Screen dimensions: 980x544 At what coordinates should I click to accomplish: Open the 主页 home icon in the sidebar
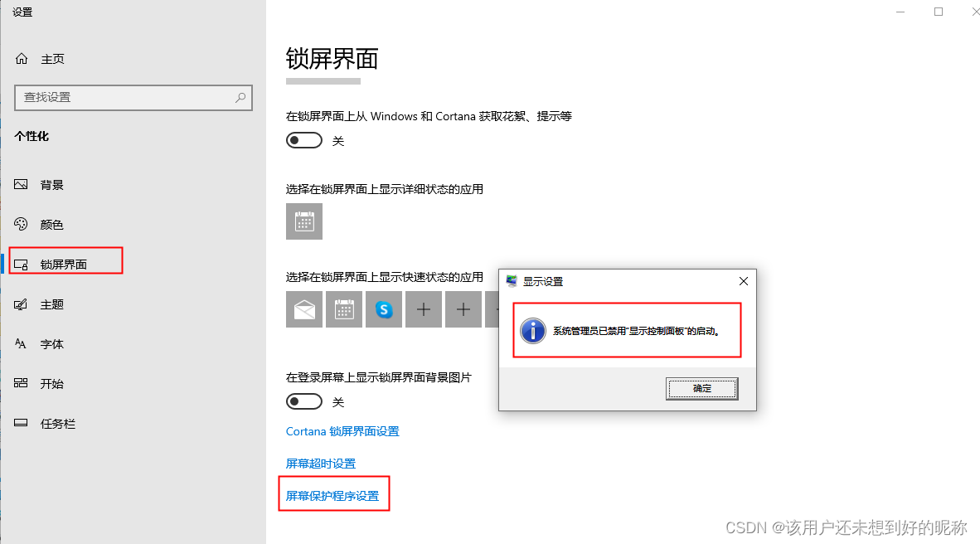[22, 59]
